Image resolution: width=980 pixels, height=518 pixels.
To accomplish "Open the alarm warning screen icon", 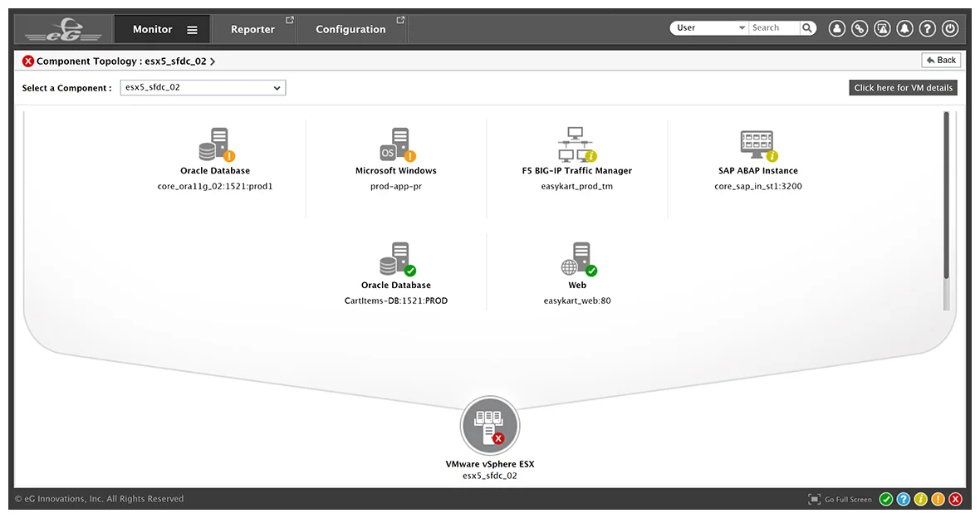I will tap(882, 28).
